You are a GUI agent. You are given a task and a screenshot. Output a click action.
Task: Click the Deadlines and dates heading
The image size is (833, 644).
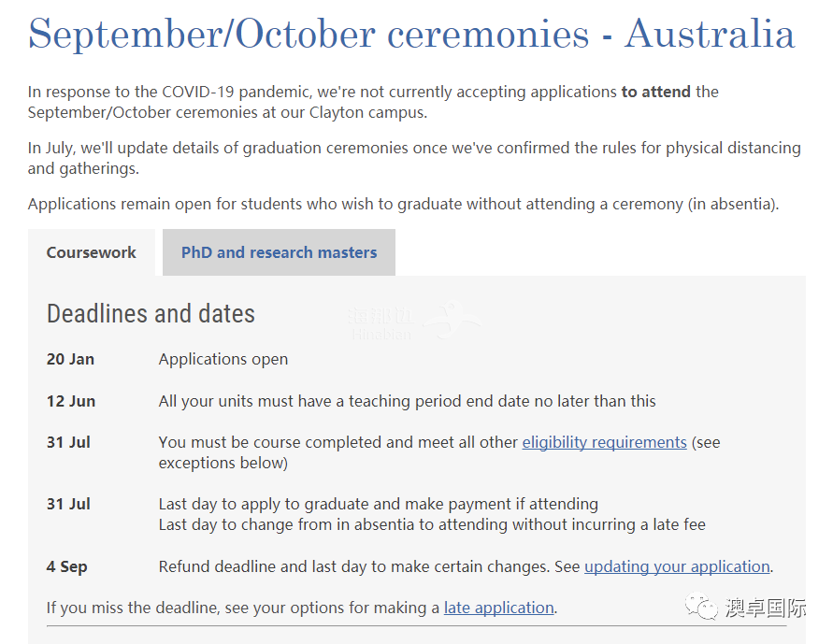point(151,314)
